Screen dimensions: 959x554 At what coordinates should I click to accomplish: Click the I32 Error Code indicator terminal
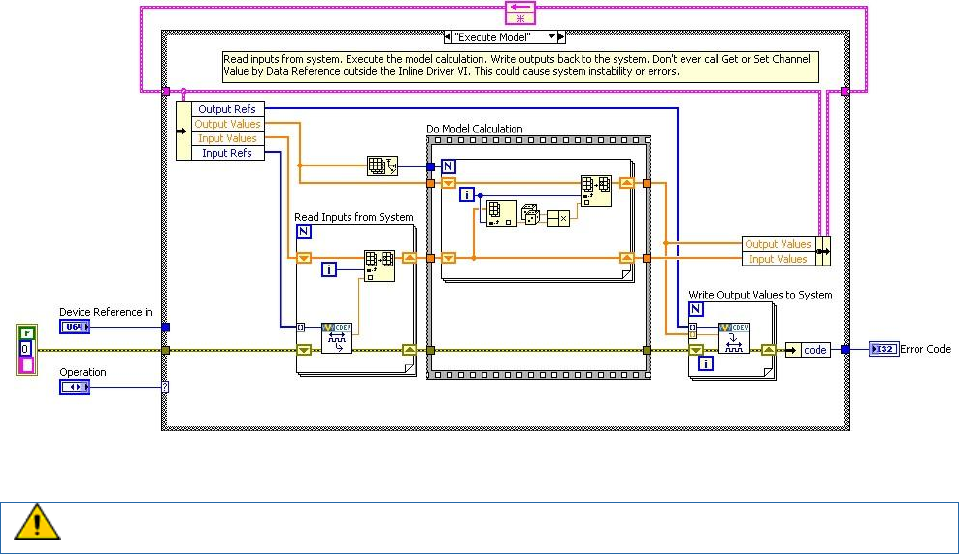[884, 349]
